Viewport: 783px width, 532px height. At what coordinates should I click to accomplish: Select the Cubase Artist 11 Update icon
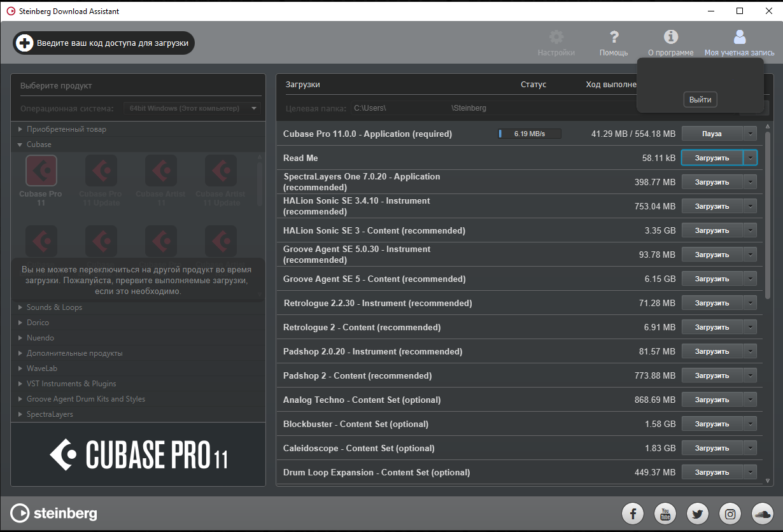coord(221,171)
